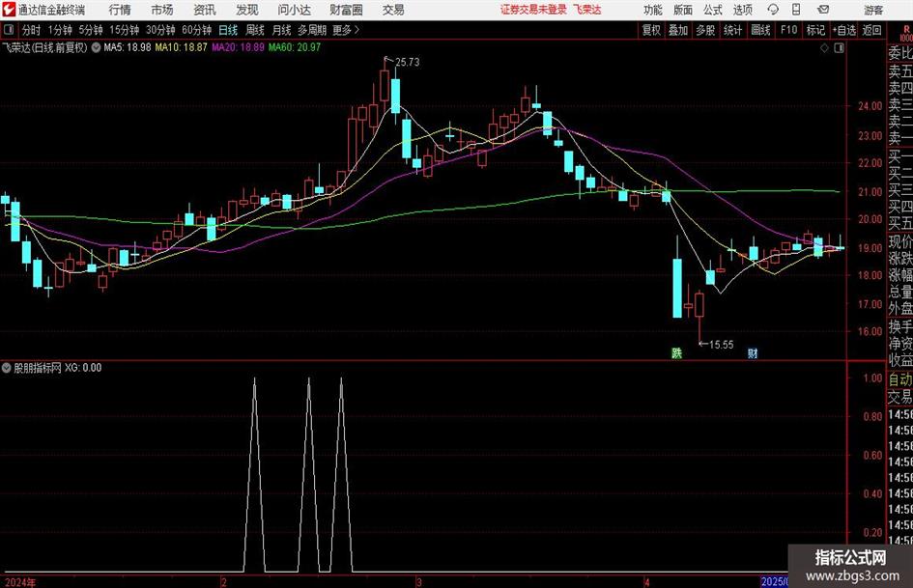Click the MA20: 18.89 indicator label
913x588 pixels.
point(238,47)
